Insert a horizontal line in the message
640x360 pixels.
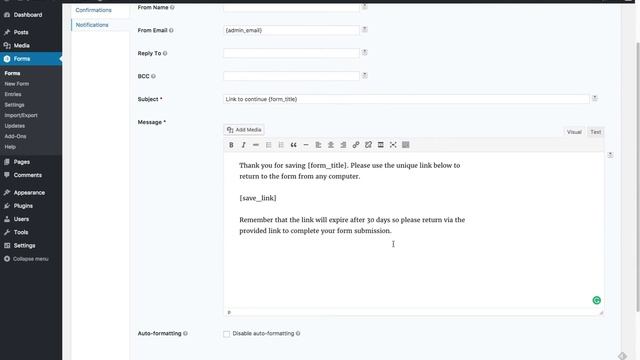tap(306, 145)
